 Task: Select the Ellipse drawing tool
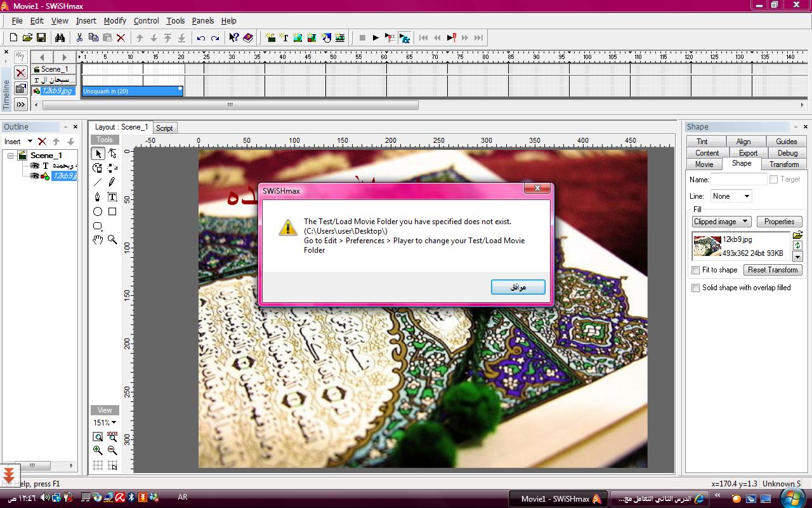point(98,211)
